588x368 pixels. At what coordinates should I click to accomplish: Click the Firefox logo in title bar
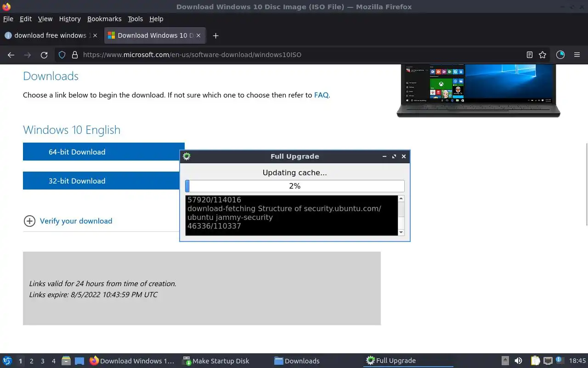pyautogui.click(x=6, y=6)
